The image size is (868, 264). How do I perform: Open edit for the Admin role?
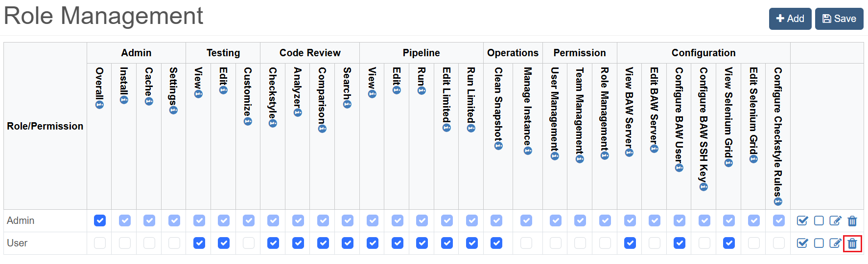(835, 221)
